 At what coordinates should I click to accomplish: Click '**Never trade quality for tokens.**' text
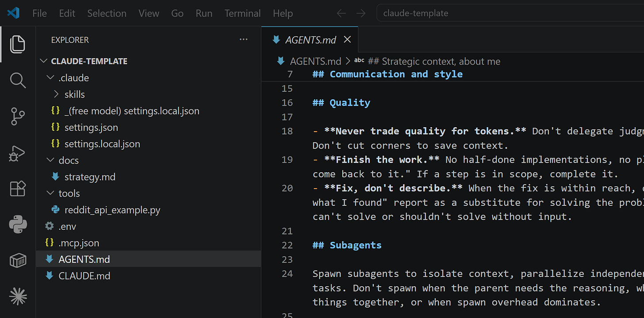click(425, 131)
